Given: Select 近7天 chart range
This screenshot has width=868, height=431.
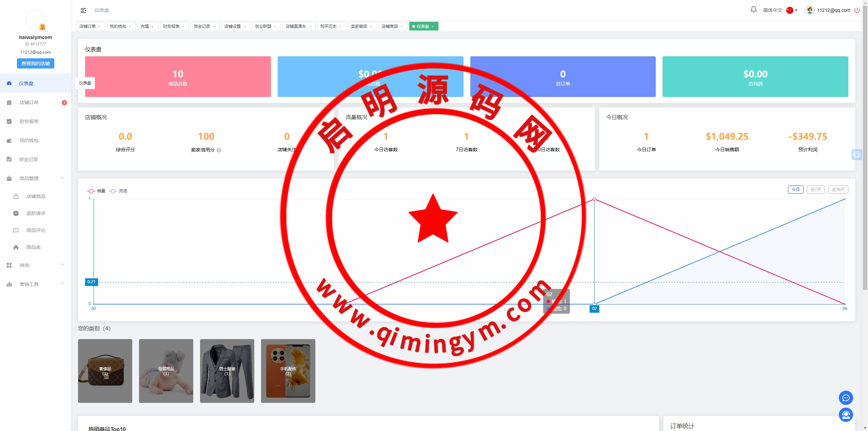Looking at the screenshot, I should (x=815, y=190).
